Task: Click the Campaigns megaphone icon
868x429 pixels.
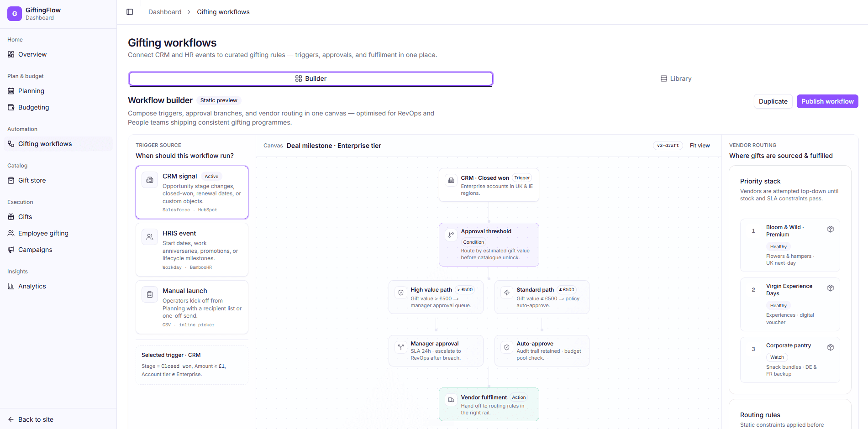Action: pos(11,250)
